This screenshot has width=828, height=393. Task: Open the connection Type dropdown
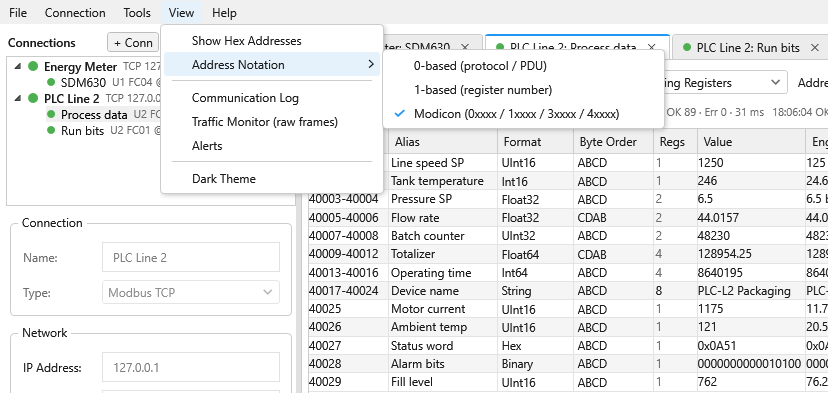pos(191,293)
